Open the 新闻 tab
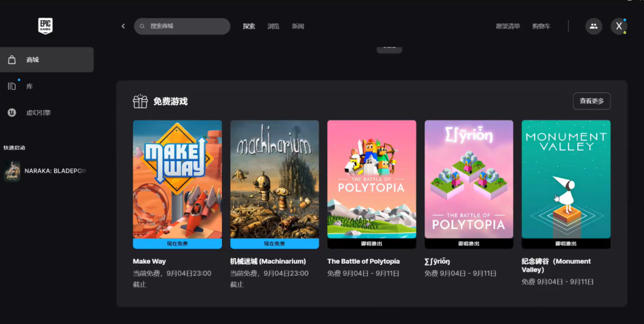Screen dimensions: 644x324 pyautogui.click(x=297, y=26)
